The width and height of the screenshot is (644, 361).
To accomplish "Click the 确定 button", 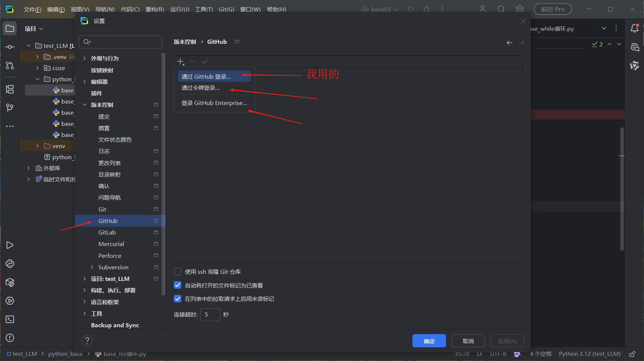I will pyautogui.click(x=429, y=341).
